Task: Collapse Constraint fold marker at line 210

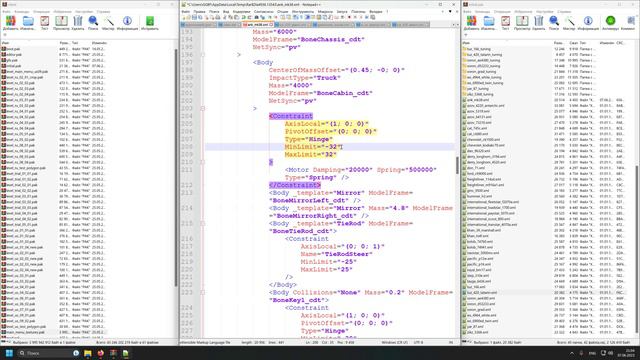Action: coord(202,162)
